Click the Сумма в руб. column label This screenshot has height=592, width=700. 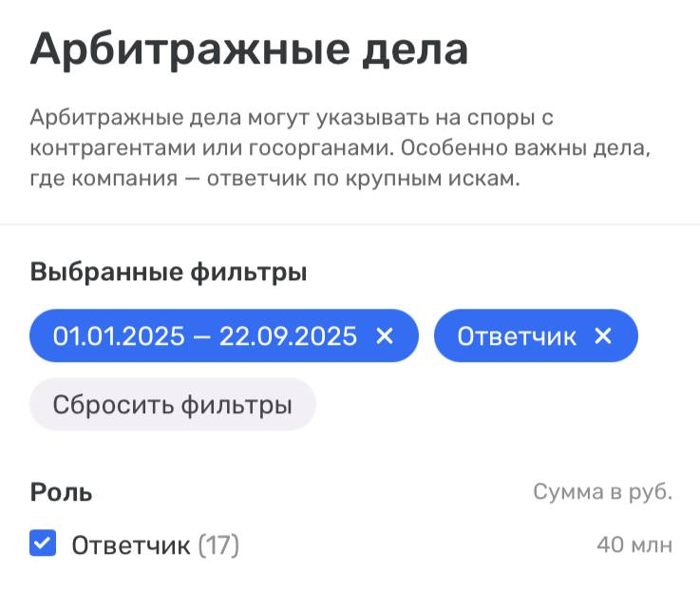tap(602, 492)
